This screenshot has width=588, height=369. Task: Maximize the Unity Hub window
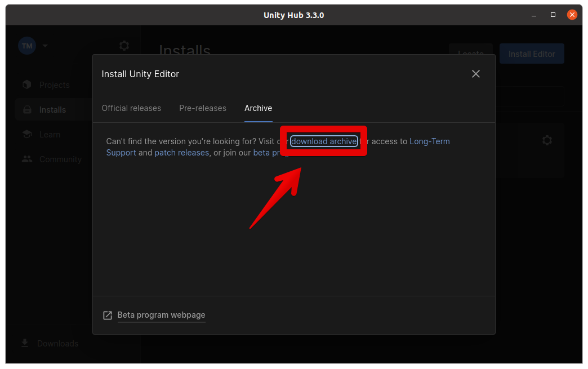coord(553,15)
